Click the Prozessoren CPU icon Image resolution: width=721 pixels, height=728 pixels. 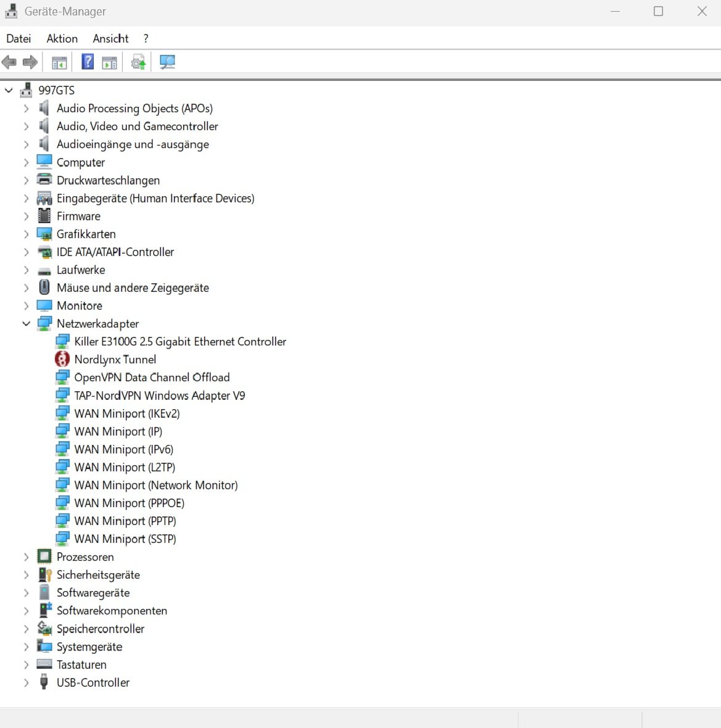point(44,556)
